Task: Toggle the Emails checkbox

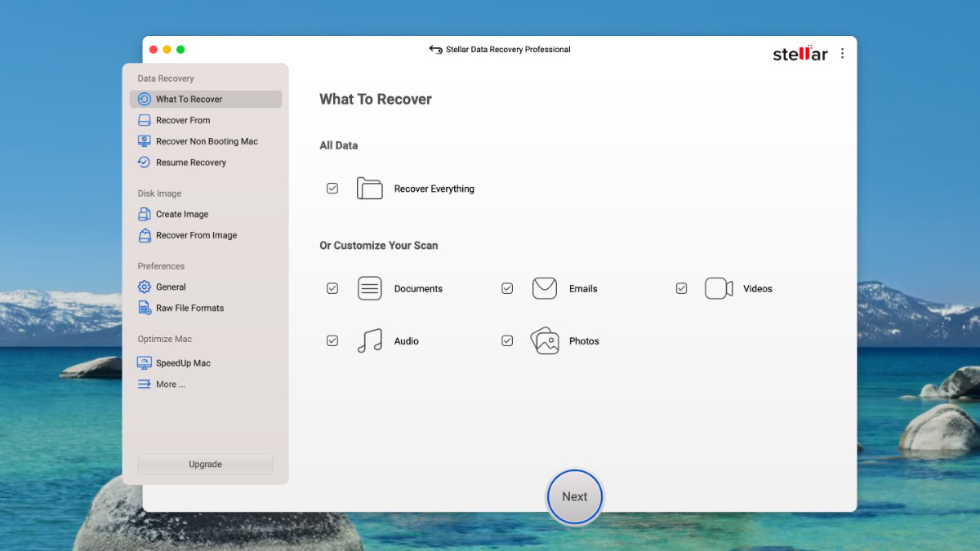Action: click(507, 288)
